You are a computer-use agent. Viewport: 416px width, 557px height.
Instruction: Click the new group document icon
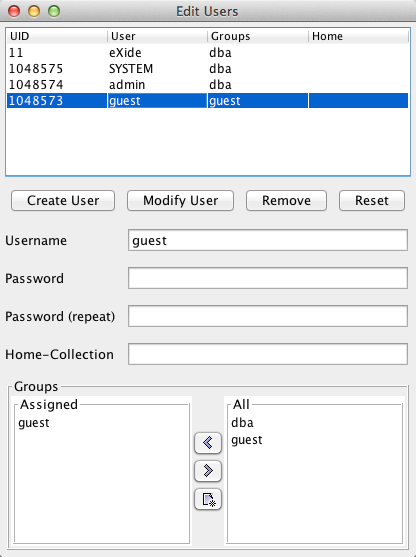coord(208,499)
